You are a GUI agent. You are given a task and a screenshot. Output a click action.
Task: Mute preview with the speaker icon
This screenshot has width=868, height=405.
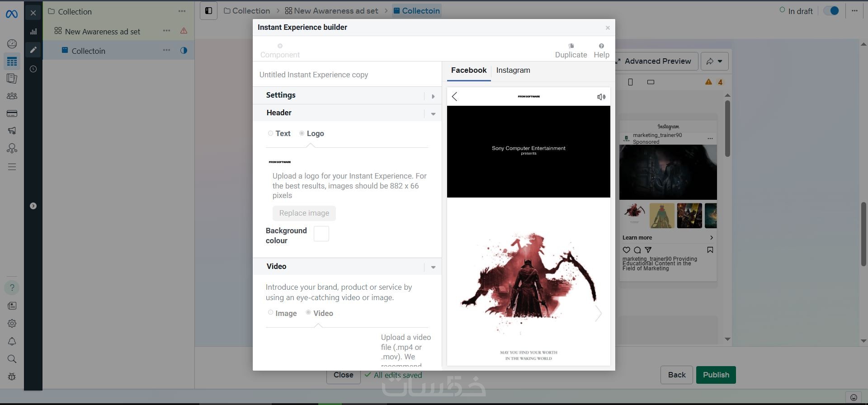click(x=601, y=97)
